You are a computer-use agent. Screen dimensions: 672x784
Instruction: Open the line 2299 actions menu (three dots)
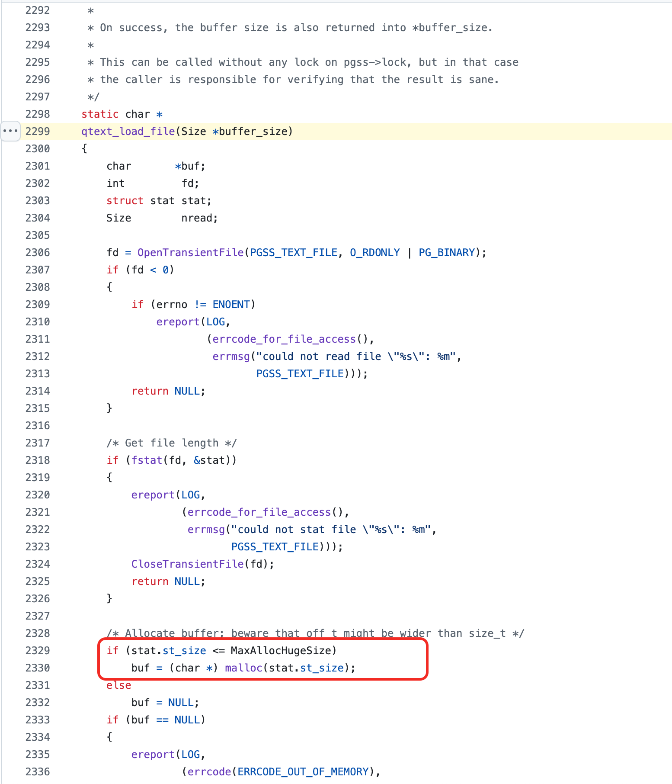click(10, 131)
